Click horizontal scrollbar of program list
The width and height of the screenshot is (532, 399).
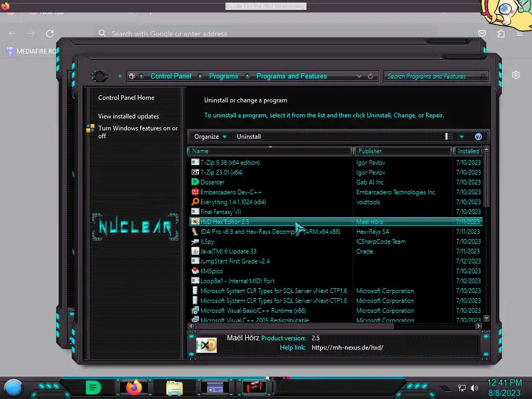coord(294,326)
